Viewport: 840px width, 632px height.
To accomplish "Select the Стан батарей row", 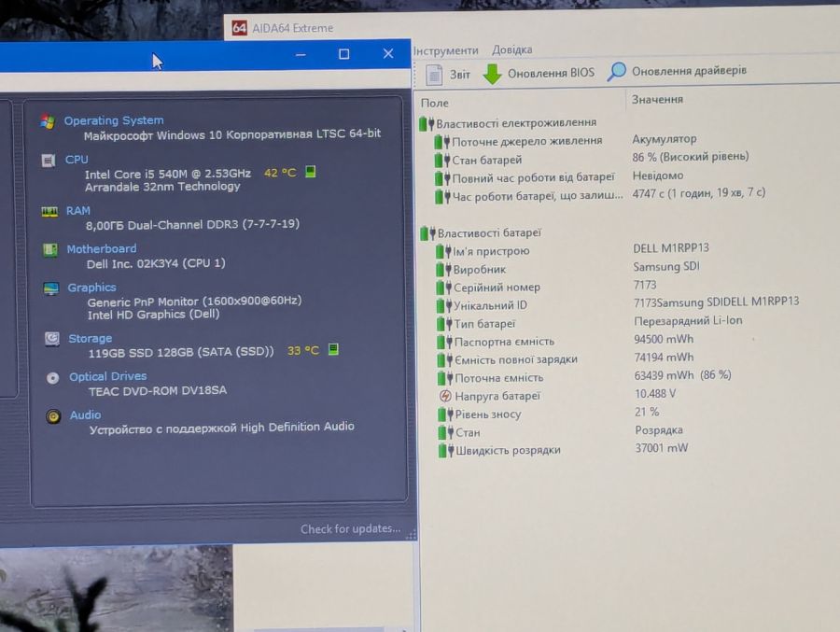I will (592, 159).
